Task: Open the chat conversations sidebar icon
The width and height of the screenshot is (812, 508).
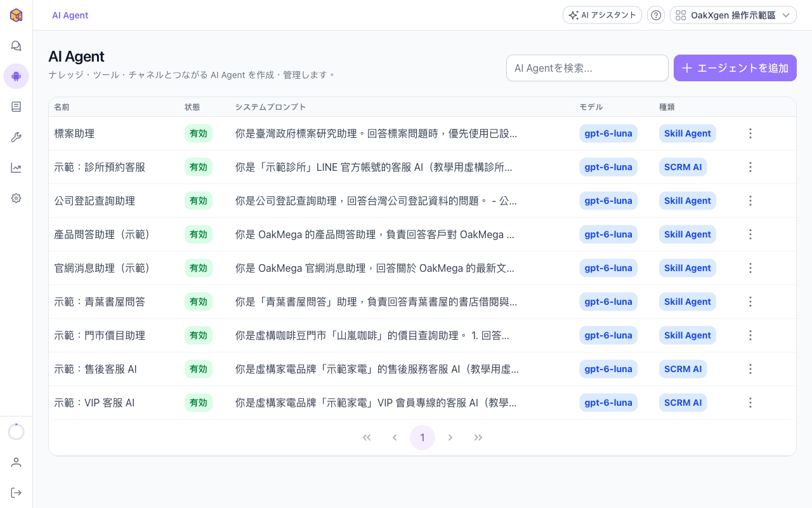Action: [16, 46]
